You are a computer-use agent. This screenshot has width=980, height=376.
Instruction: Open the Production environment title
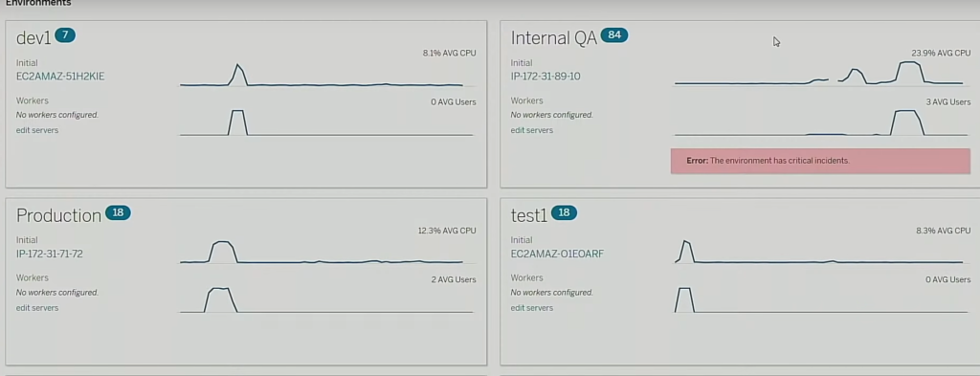tap(58, 215)
